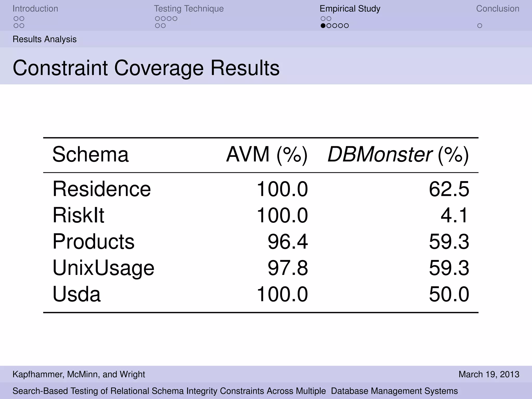The height and width of the screenshot is (399, 532).
Task: Click the date March 19, 2013
Action: [x=489, y=374]
